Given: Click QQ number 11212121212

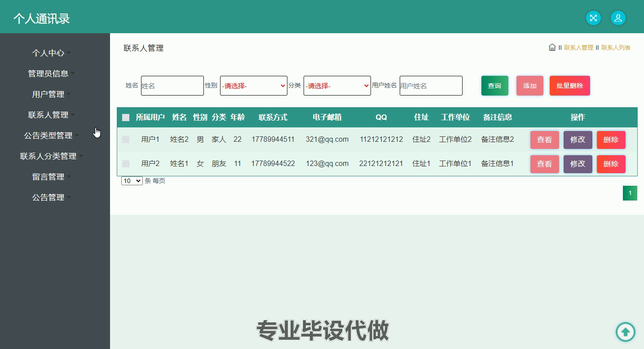Looking at the screenshot, I should (381, 140).
